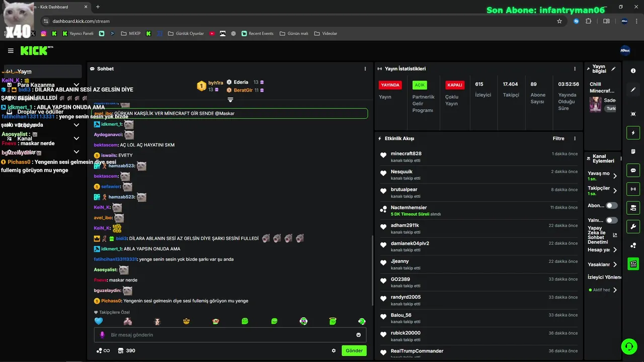
Task: Toggle the Yalnı... chat switch
Action: 612,220
